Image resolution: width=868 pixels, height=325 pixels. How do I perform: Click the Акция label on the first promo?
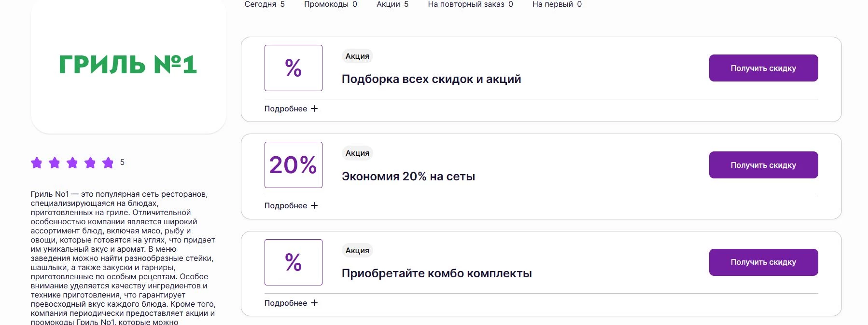coord(356,56)
